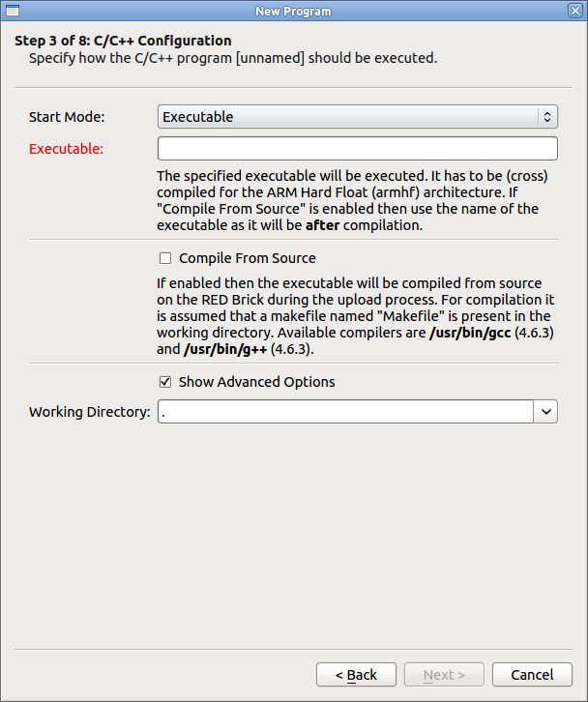
Task: Open the window menu icon in title bar
Action: 11,11
